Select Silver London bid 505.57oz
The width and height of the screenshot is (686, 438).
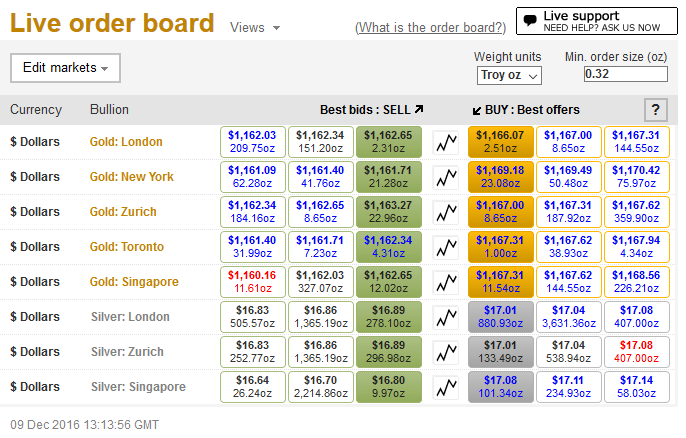pyautogui.click(x=252, y=317)
